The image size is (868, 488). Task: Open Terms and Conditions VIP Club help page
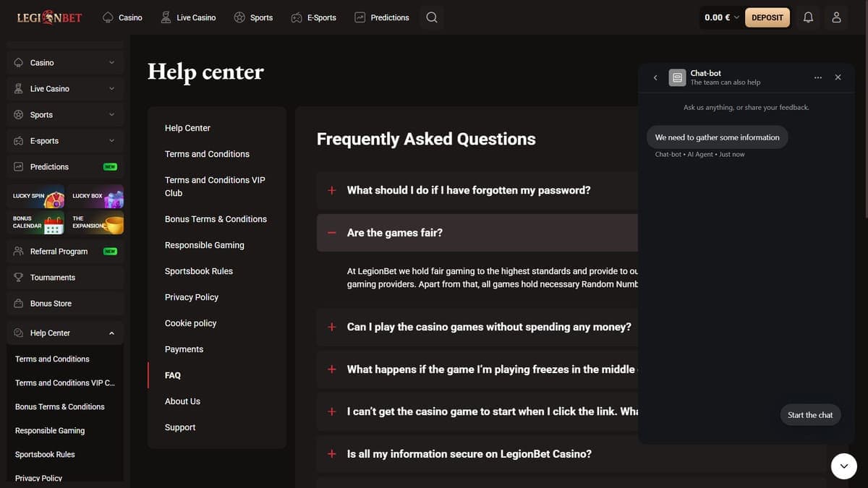click(x=215, y=187)
